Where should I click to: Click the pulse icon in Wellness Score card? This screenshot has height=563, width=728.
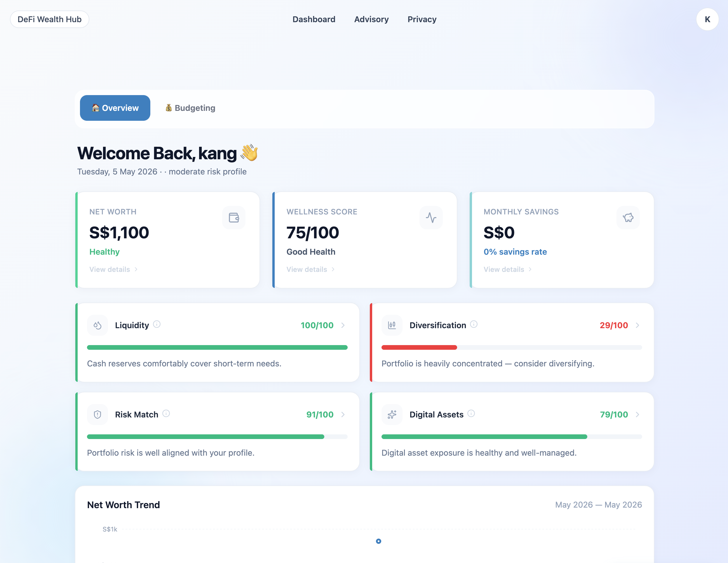click(x=431, y=218)
